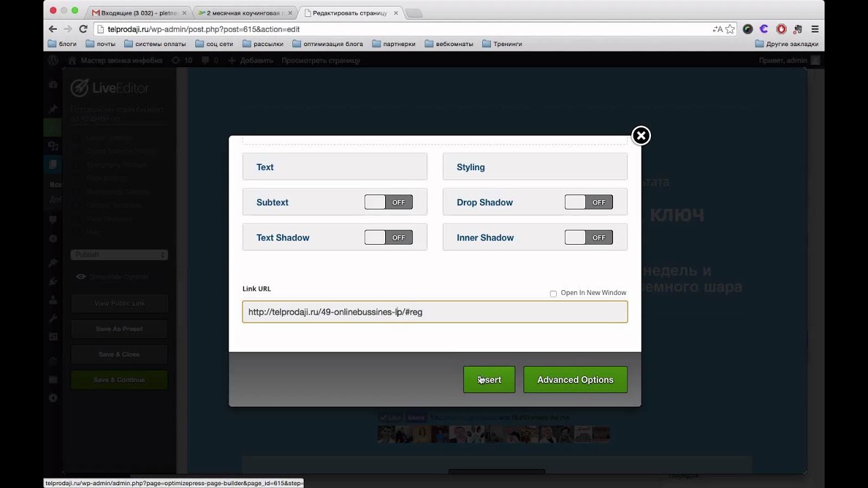
Task: Close the Редактировать страницу tab
Action: tap(395, 13)
